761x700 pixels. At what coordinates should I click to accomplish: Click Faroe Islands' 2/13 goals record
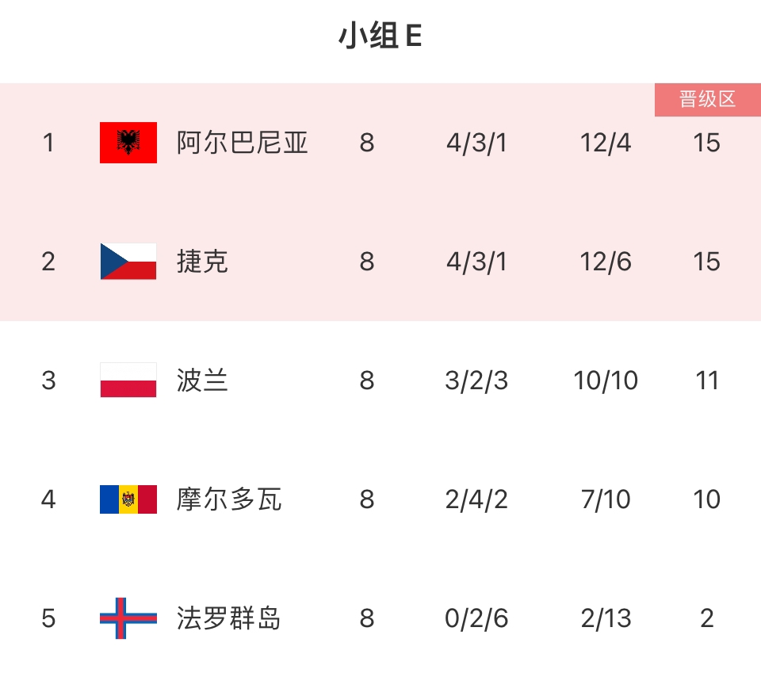pyautogui.click(x=606, y=618)
